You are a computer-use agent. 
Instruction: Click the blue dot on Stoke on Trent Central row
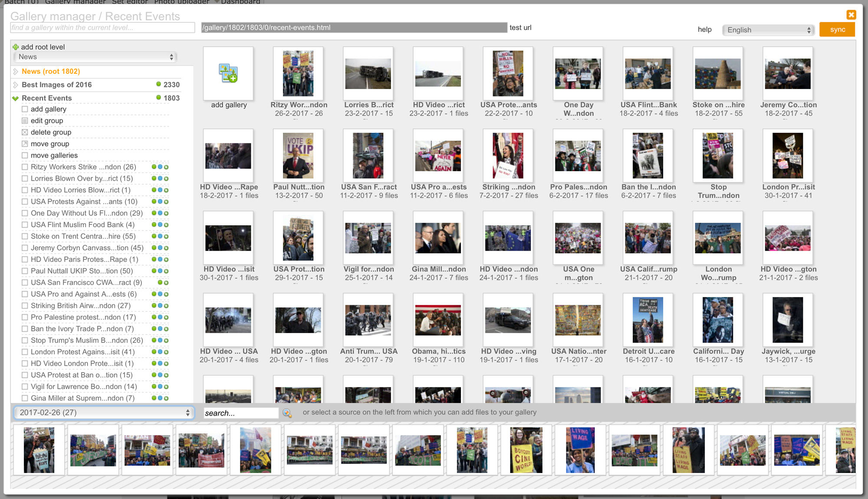(x=160, y=236)
